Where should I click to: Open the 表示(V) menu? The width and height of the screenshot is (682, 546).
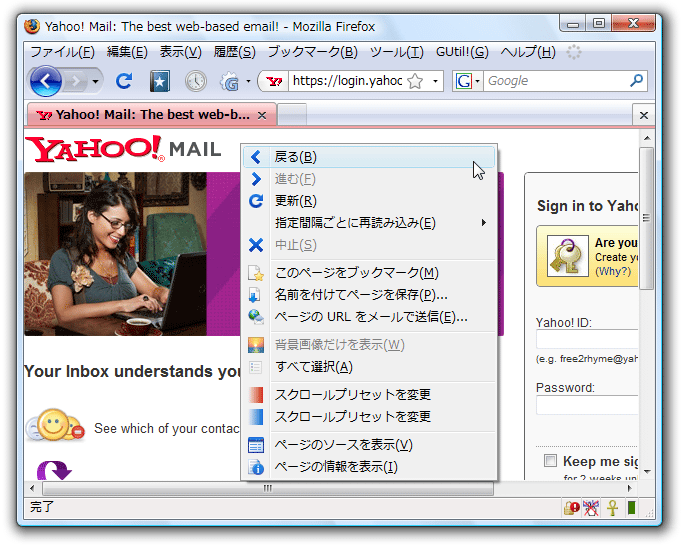[181, 52]
